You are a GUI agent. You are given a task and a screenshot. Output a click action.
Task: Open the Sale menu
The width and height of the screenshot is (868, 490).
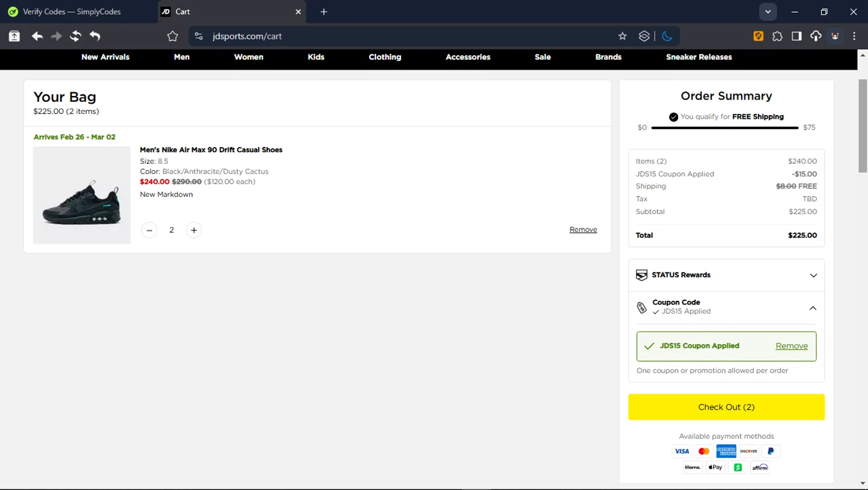[543, 57]
